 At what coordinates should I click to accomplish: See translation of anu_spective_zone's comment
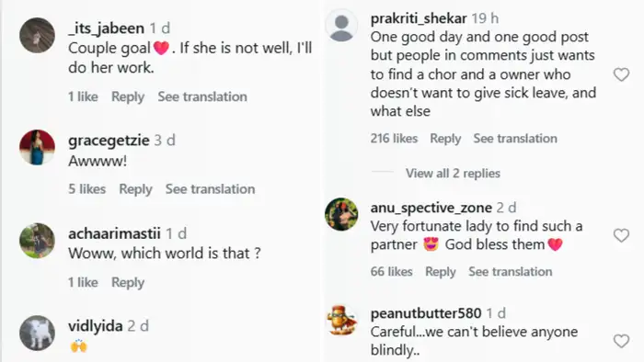tap(510, 271)
